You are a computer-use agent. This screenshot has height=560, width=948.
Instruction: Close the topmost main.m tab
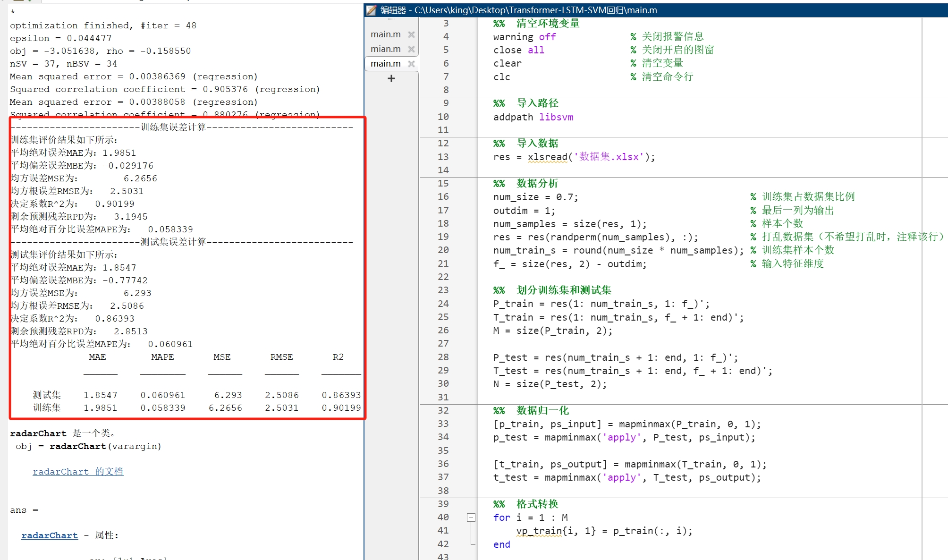click(411, 34)
